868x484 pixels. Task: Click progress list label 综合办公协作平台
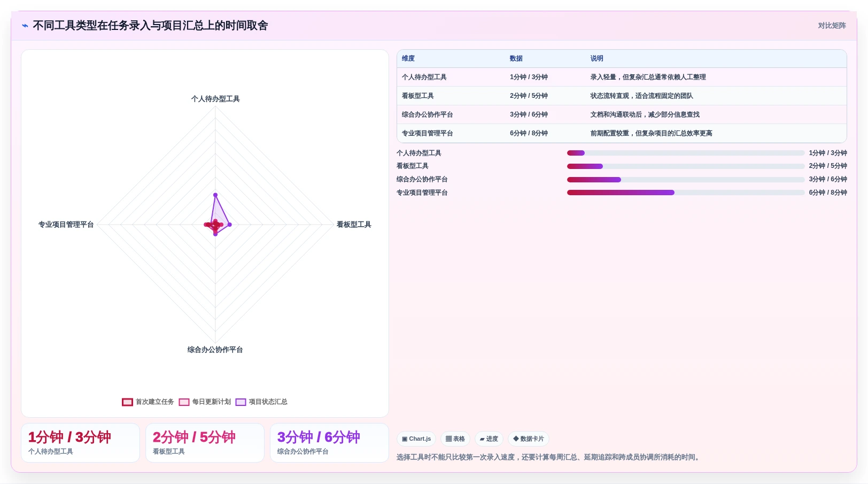click(x=422, y=180)
